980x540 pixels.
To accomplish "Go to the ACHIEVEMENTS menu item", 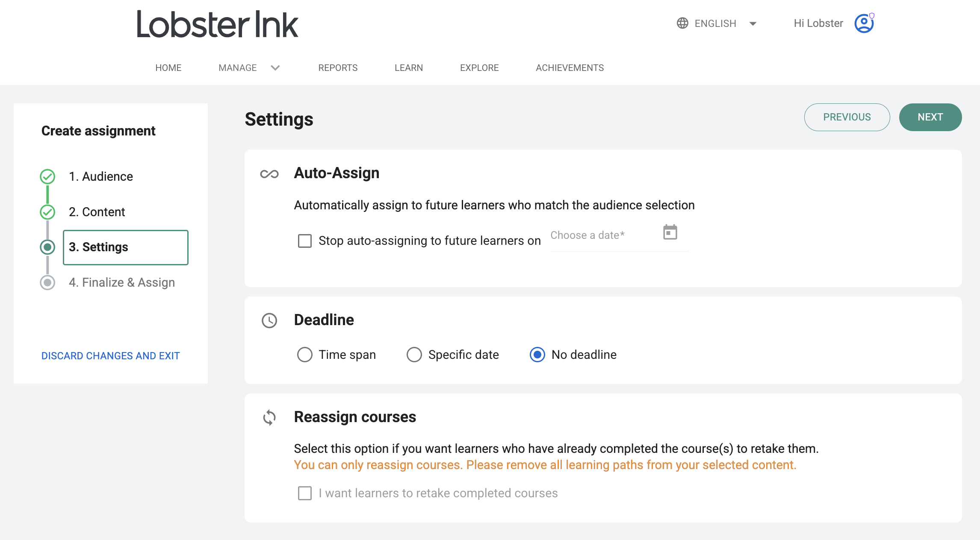I will point(570,68).
